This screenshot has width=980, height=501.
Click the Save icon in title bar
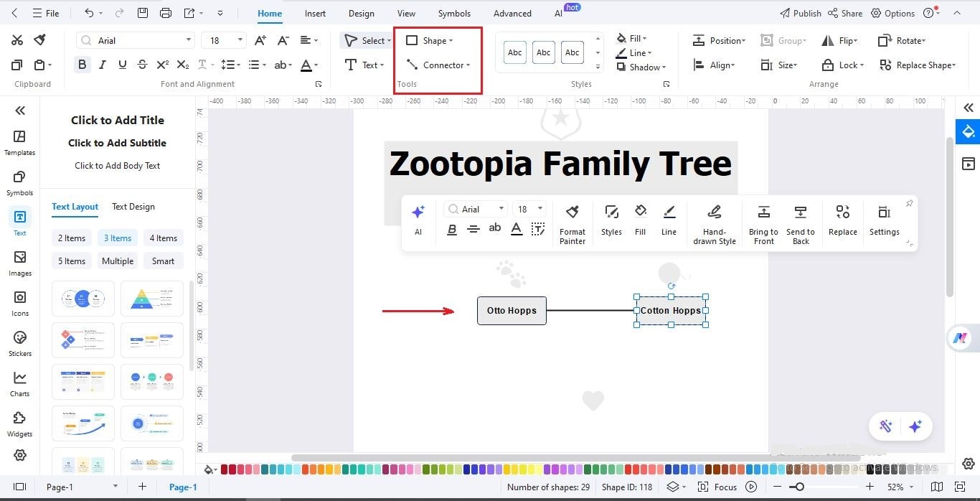tap(143, 13)
